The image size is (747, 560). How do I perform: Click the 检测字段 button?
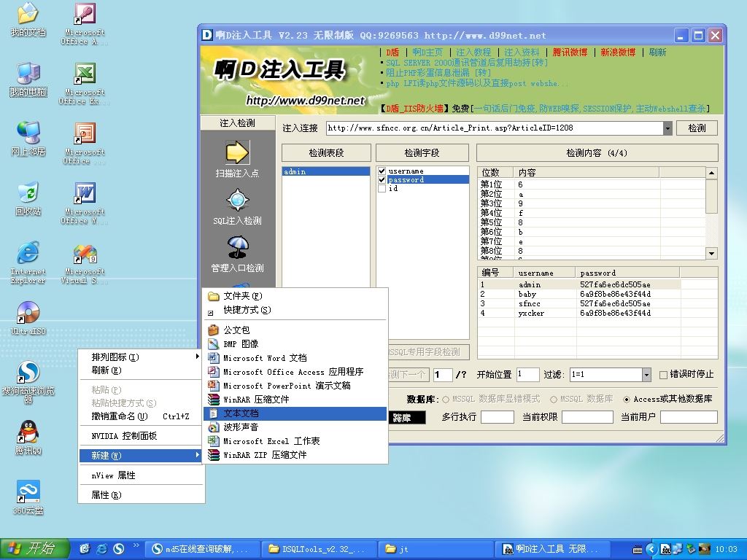click(422, 153)
